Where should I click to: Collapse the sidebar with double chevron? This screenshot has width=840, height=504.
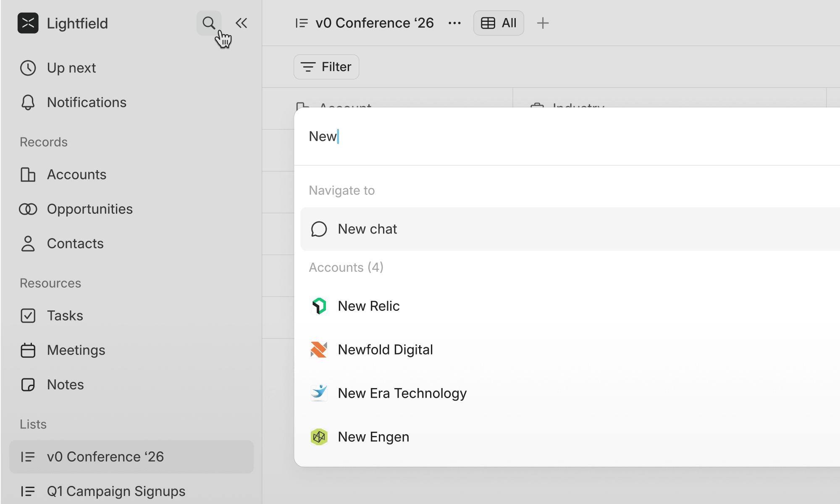241,23
